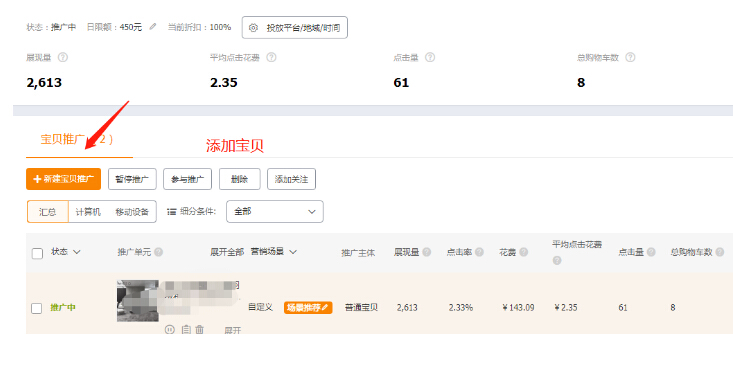Click help icon next to 平均点击花费 summary
This screenshot has width=733, height=367.
coord(271,57)
